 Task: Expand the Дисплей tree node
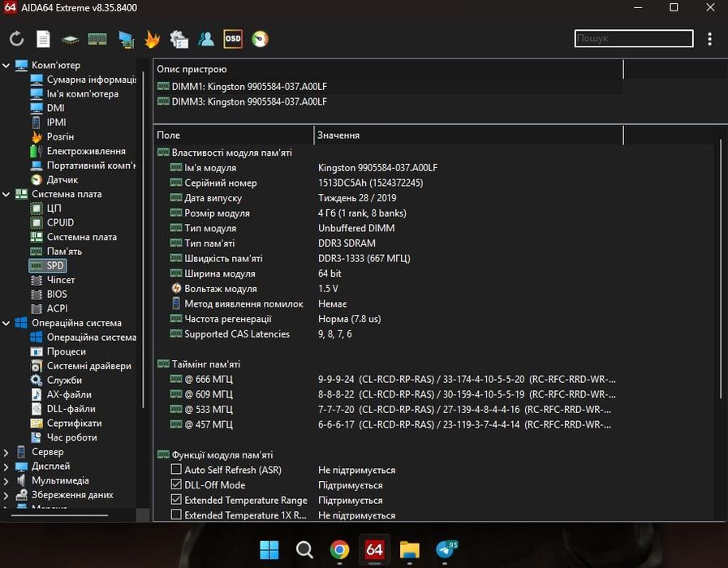click(x=6, y=467)
